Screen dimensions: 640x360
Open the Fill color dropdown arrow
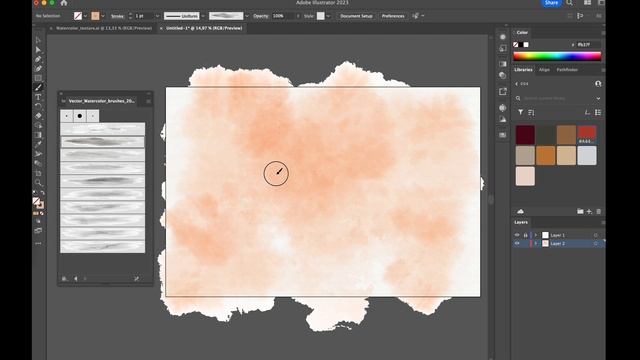(85, 16)
